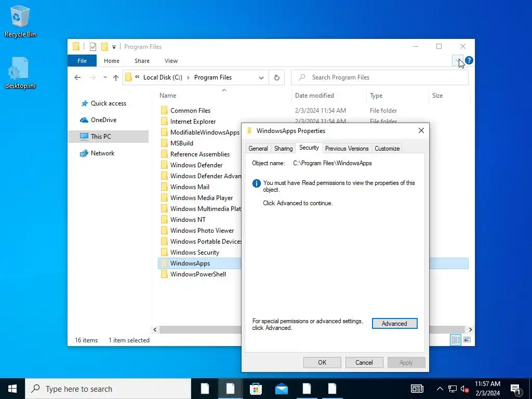Select Network in navigation pane
The image size is (532, 399).
[x=102, y=153]
